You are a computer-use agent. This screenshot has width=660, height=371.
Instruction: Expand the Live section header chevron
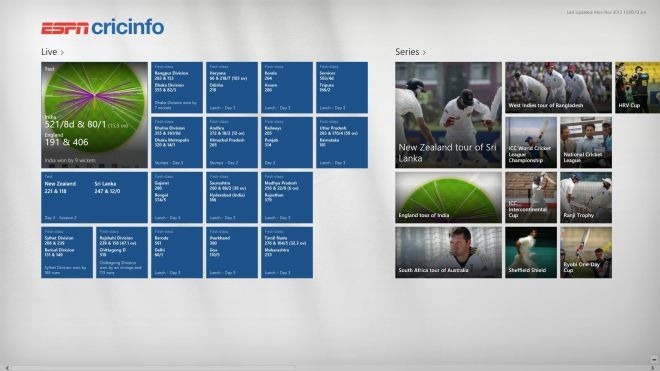click(x=62, y=52)
